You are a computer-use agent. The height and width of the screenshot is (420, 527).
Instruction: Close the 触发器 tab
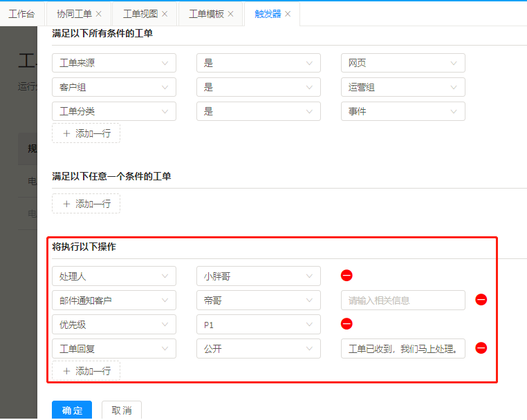pos(288,14)
